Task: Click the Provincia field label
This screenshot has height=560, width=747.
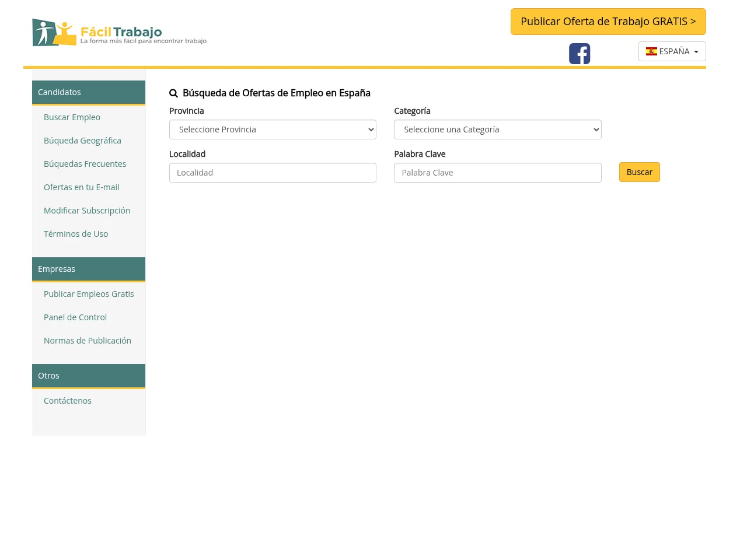Action: (x=187, y=111)
